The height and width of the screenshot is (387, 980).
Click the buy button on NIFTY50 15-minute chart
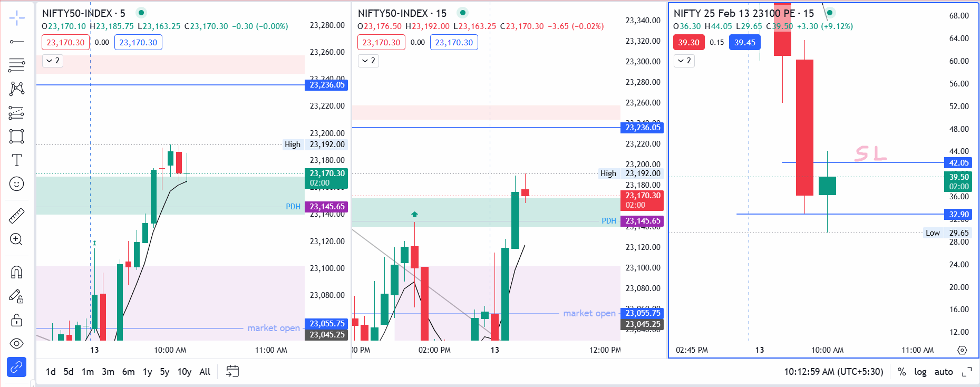(454, 43)
